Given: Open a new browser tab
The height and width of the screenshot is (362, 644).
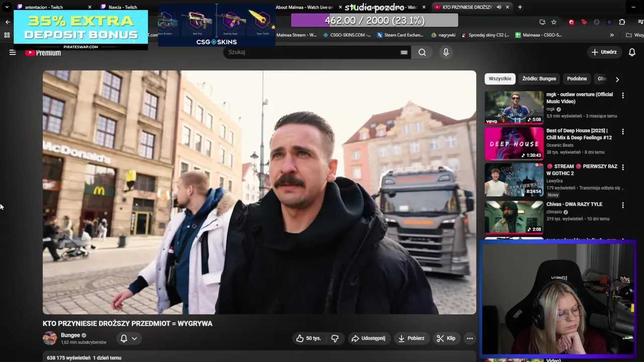Looking at the screenshot, I should pyautogui.click(x=520, y=7).
